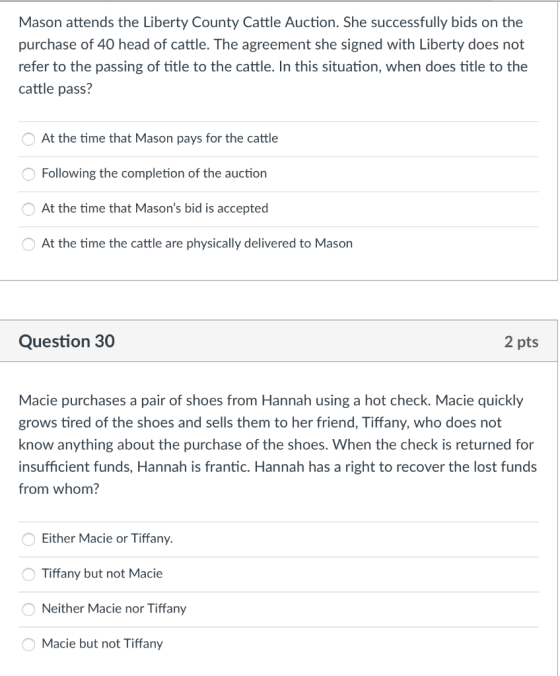Click answer text 'At the time that Mason pays for the cattle'
Screen dimensions: 560x676
160,138
